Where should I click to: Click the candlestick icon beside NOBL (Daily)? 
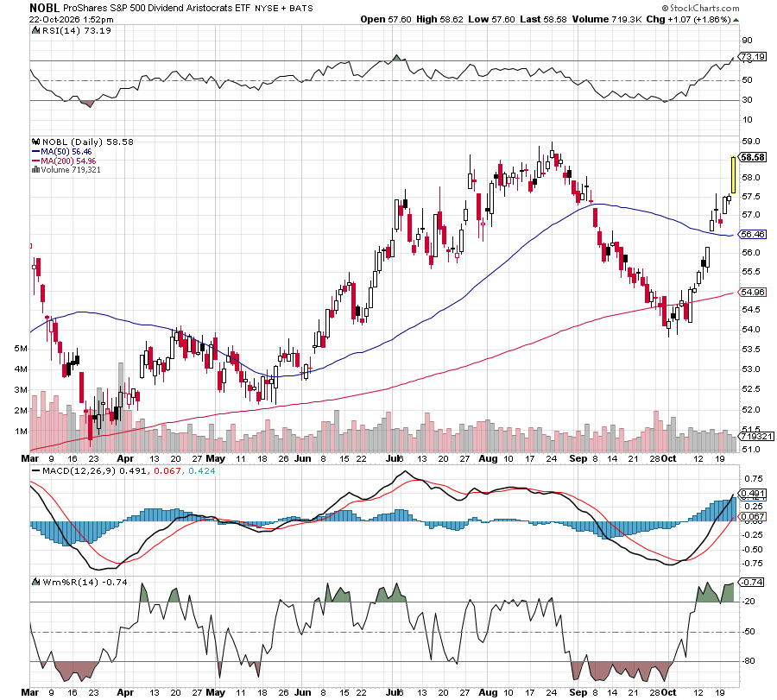(36, 142)
